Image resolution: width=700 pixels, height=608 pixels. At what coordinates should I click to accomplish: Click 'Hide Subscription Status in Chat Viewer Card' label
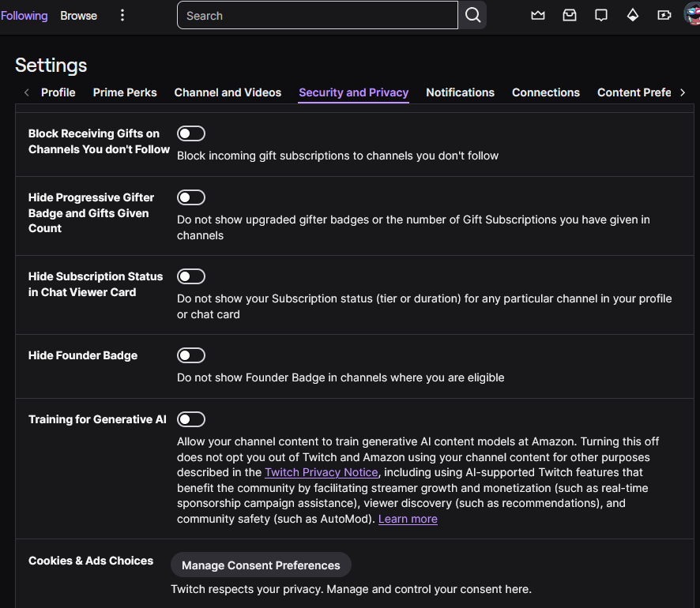96,284
